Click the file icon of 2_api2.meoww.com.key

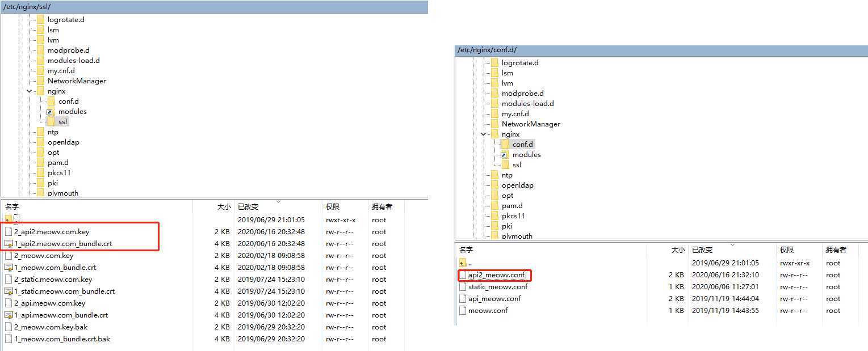(x=8, y=232)
